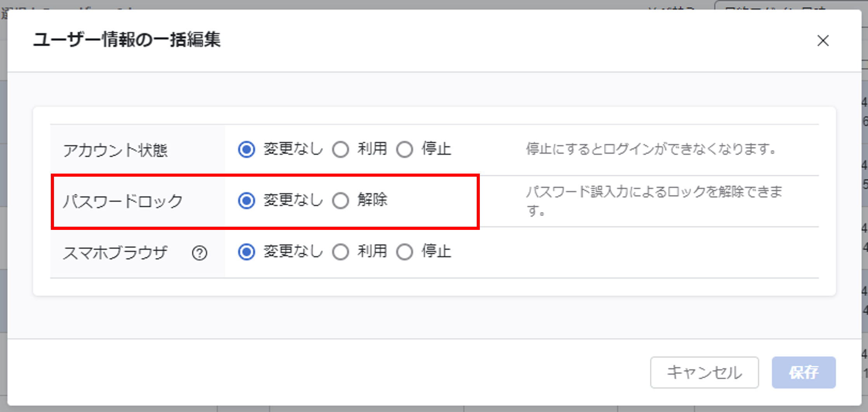This screenshot has width=868, height=412.
Task: Enable 利用 for スマホブラウザ
Action: click(x=341, y=252)
